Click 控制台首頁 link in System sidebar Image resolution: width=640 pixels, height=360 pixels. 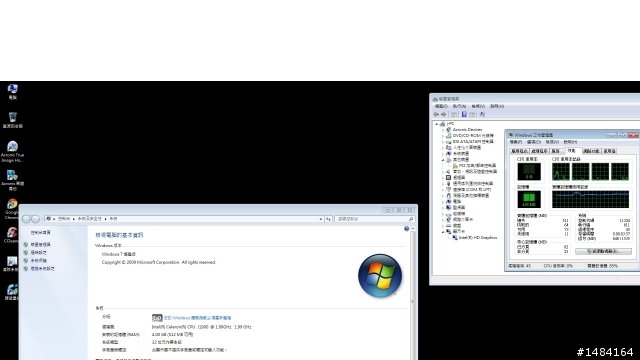(x=40, y=233)
